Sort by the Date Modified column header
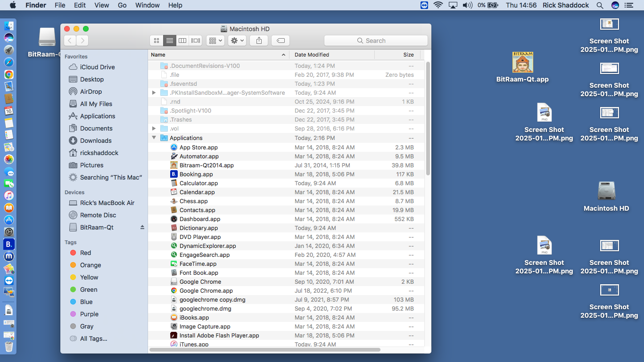Screen dimensions: 644x362 312,55
